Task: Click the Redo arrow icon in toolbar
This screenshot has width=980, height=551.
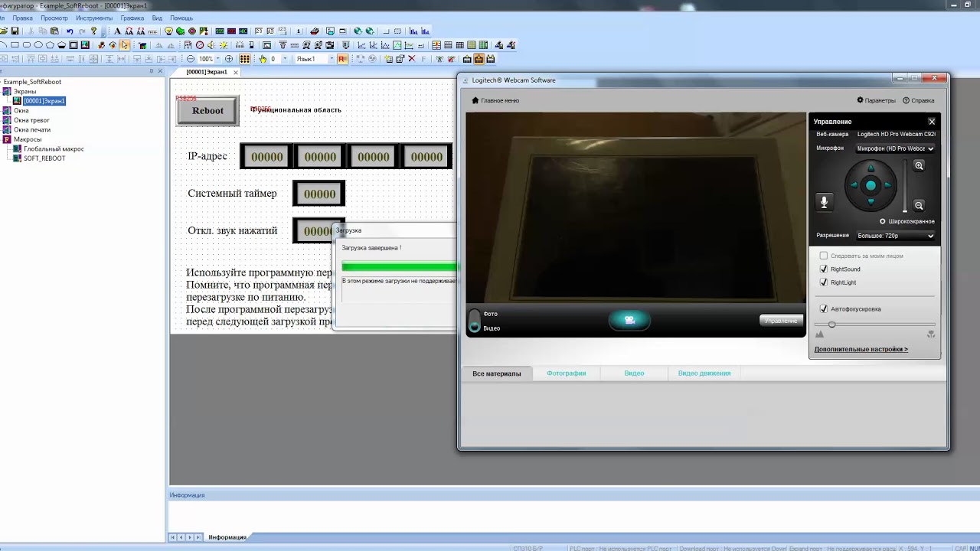Action: (82, 31)
